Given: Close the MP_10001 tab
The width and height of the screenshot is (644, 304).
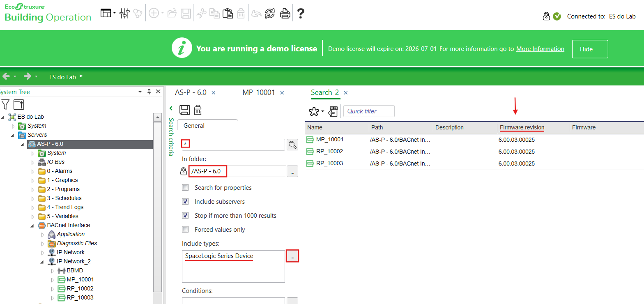Looking at the screenshot, I should pyautogui.click(x=282, y=93).
